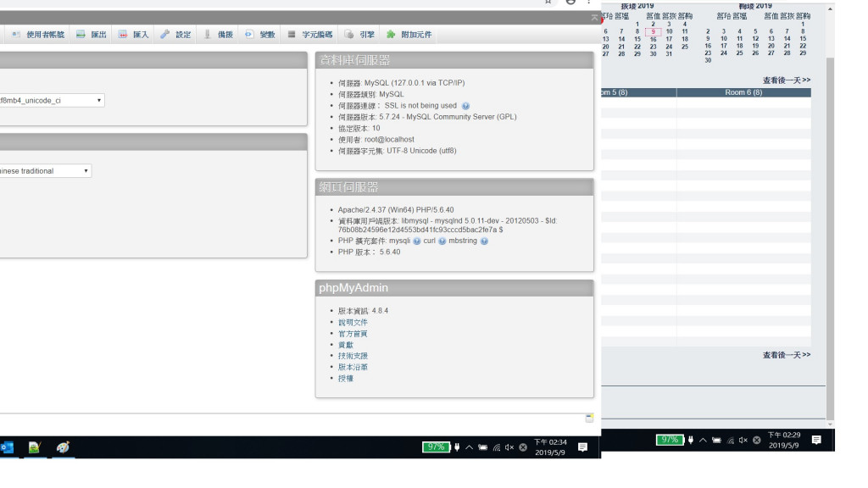Select date 12 in the calendar
868x488 pixels.
(x=755, y=39)
